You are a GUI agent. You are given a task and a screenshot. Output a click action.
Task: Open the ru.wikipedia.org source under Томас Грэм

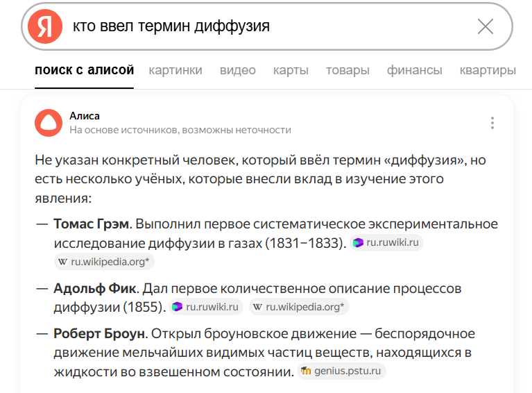click(104, 262)
